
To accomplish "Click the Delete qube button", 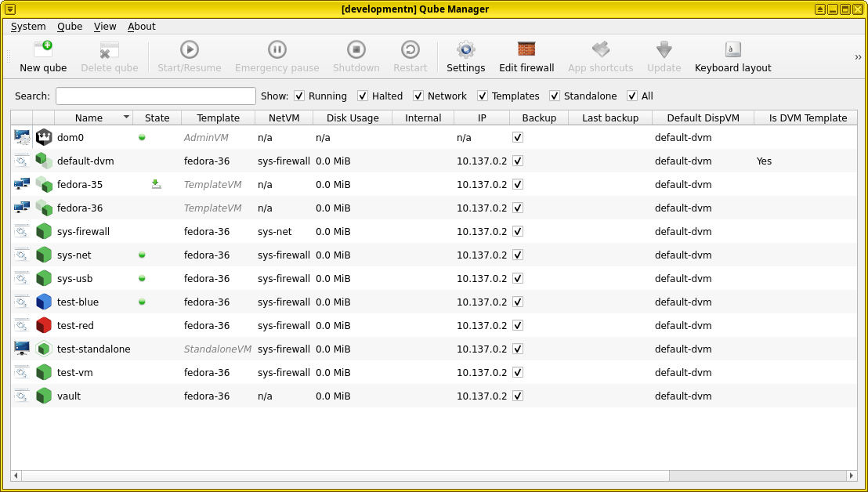I will coord(109,55).
